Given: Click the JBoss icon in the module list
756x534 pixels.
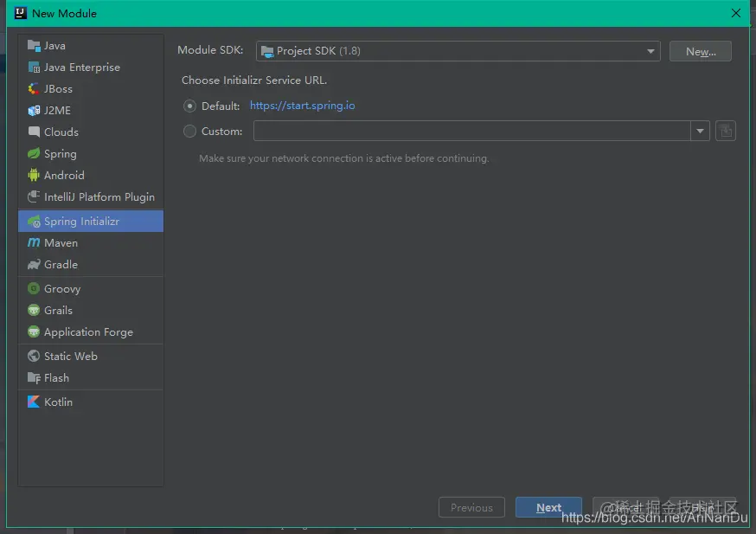Looking at the screenshot, I should pyautogui.click(x=34, y=89).
